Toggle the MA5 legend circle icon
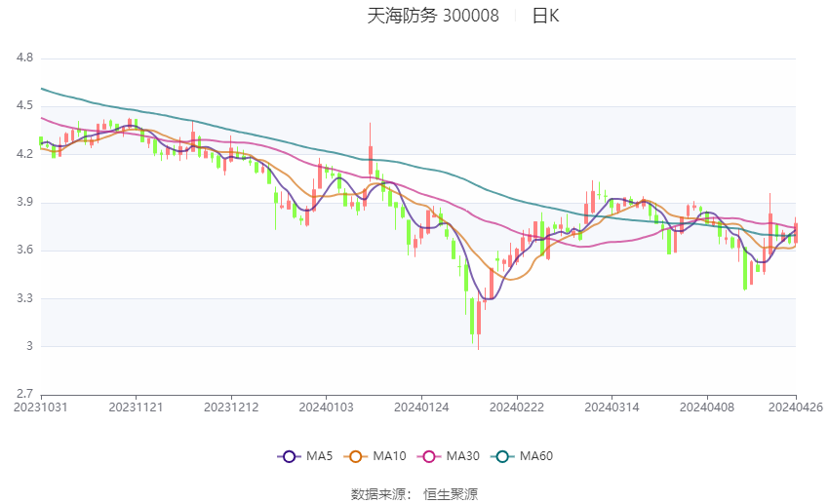The height and width of the screenshot is (504, 829). coord(289,456)
